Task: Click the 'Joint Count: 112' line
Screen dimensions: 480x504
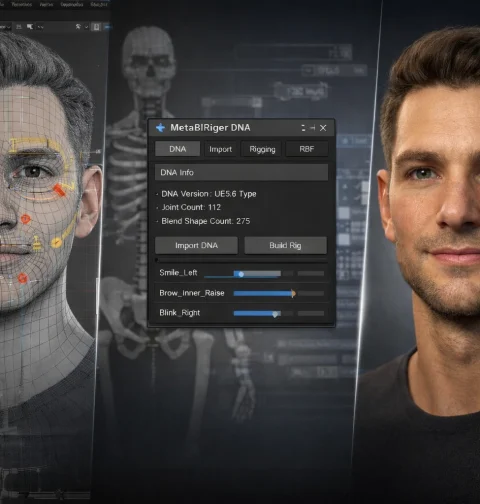Action: tap(191, 207)
